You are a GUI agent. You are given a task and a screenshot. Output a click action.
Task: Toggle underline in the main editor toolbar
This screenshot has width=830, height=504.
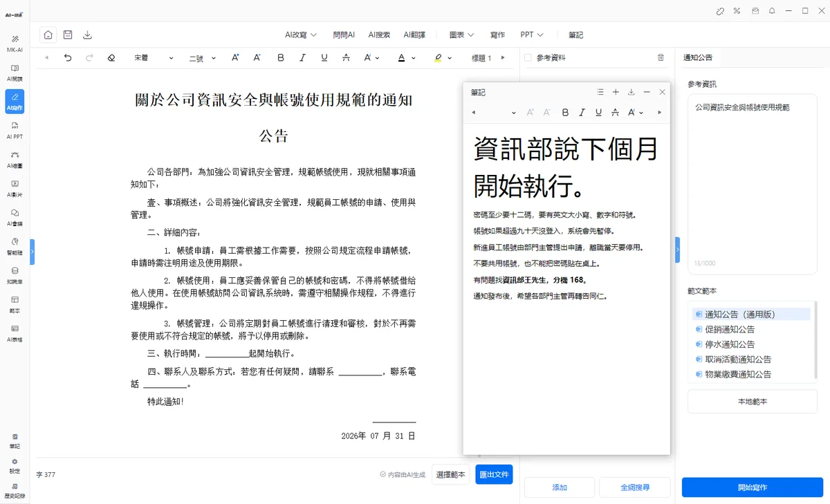324,58
